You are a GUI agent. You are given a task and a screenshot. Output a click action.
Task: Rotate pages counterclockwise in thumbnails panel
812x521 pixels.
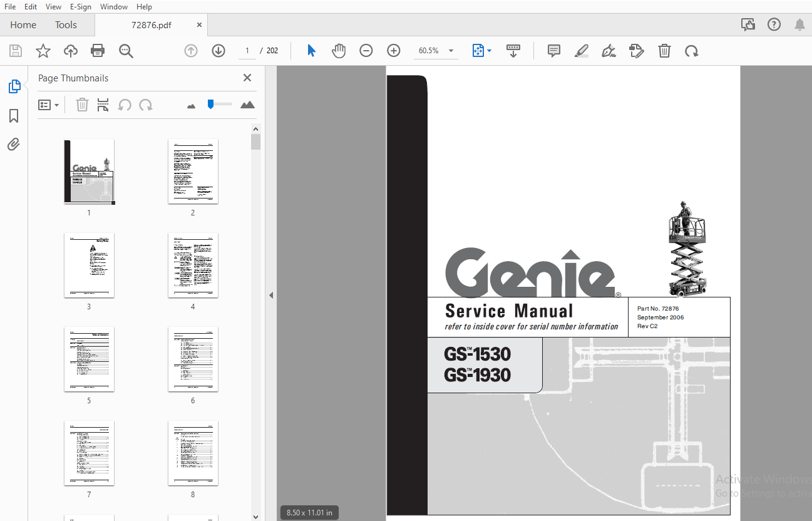coord(125,105)
